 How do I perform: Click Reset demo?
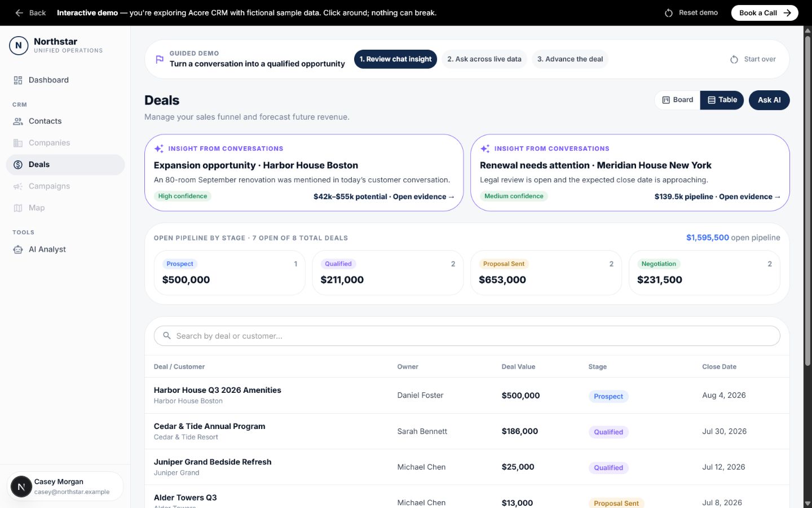(691, 12)
